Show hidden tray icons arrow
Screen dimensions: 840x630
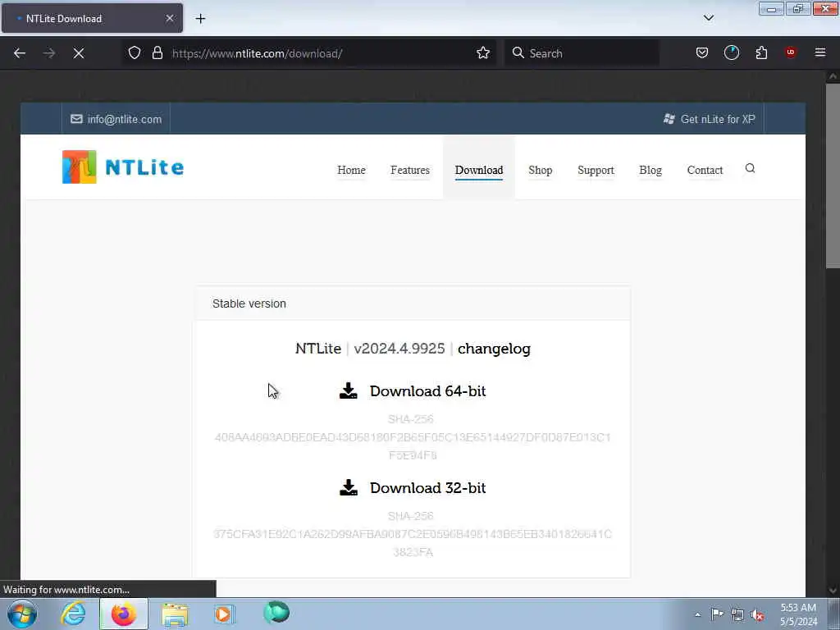[697, 614]
